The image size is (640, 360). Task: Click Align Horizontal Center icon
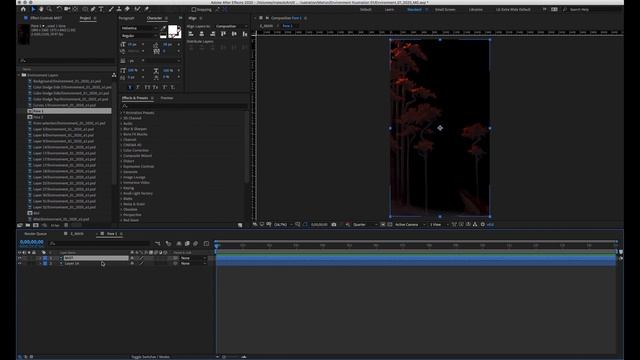pyautogui.click(x=202, y=34)
